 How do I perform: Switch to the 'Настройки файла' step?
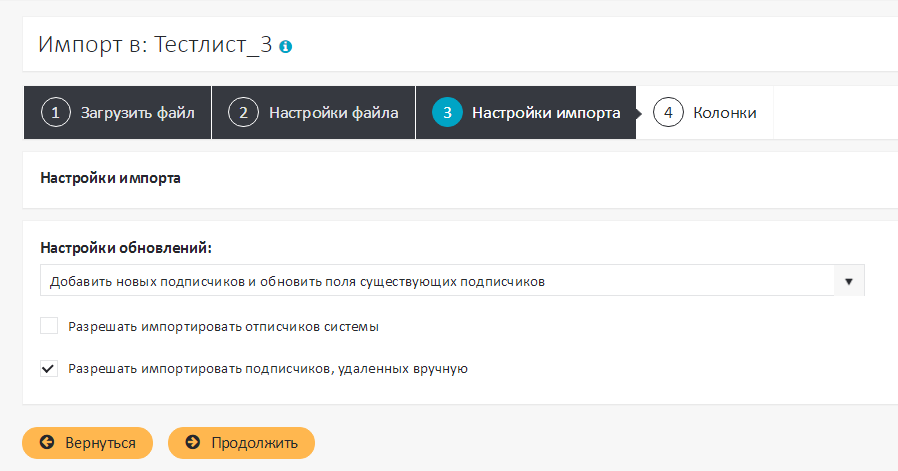333,113
